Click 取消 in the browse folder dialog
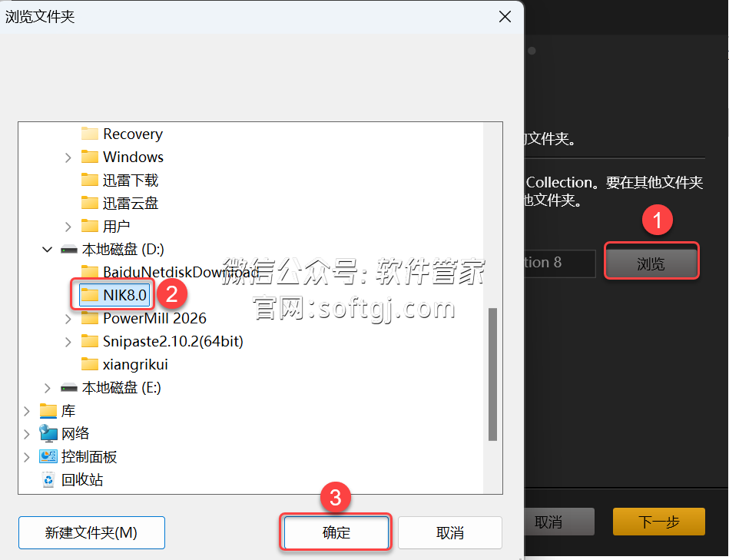 click(449, 532)
